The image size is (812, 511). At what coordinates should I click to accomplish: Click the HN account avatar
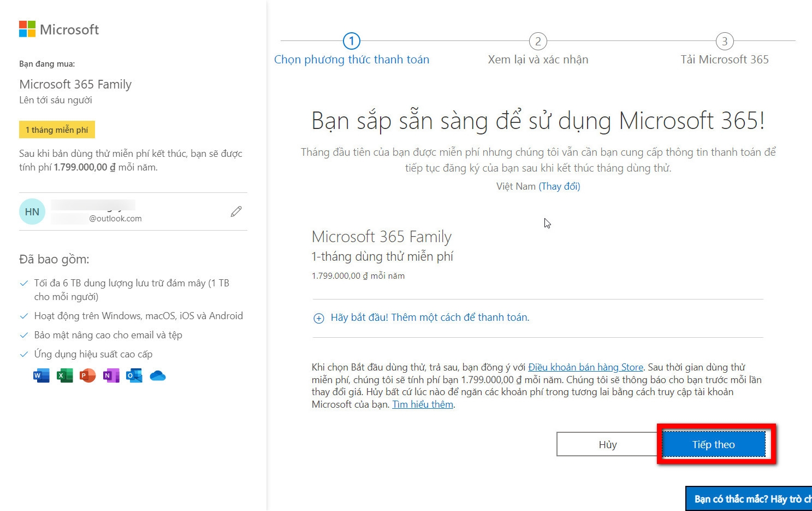(x=32, y=212)
